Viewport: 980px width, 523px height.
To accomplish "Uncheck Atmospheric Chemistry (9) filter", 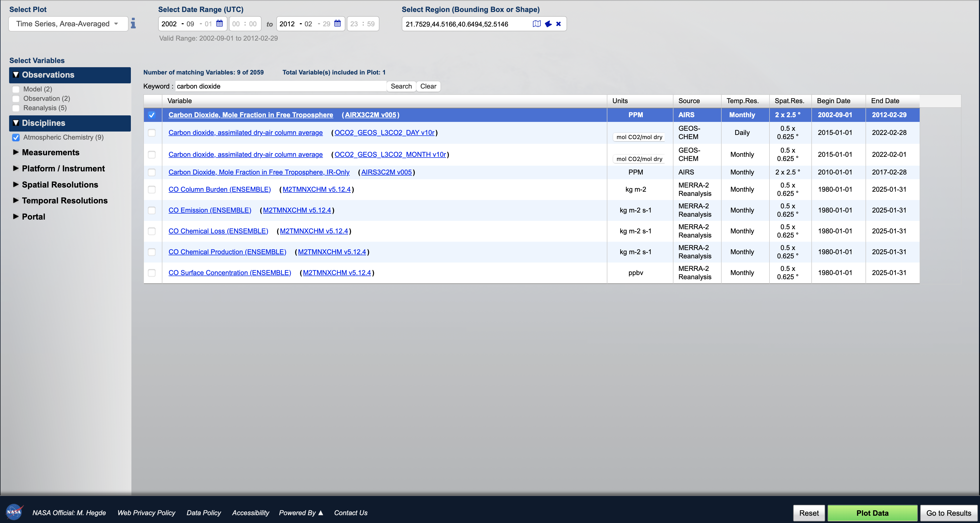I will [x=16, y=138].
